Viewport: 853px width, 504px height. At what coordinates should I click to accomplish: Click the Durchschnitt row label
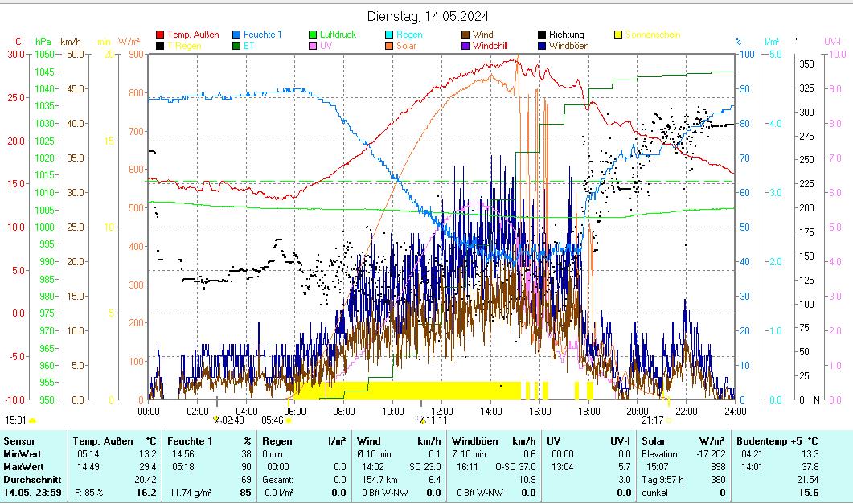click(x=32, y=480)
